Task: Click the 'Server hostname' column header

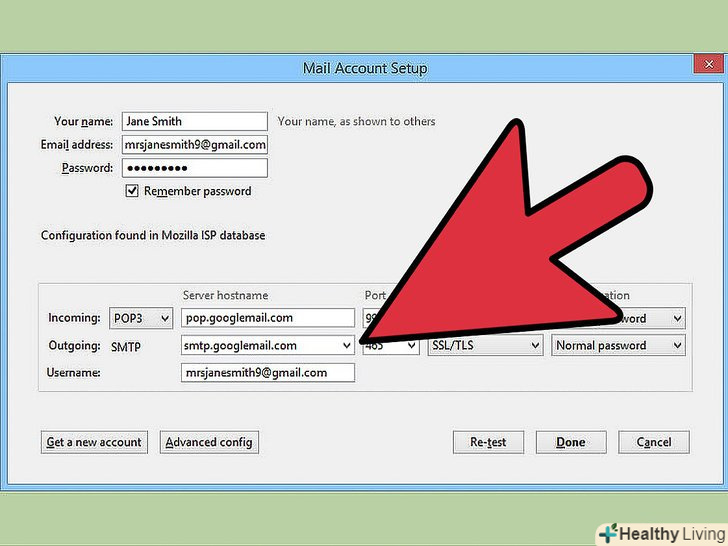Action: 225,295
